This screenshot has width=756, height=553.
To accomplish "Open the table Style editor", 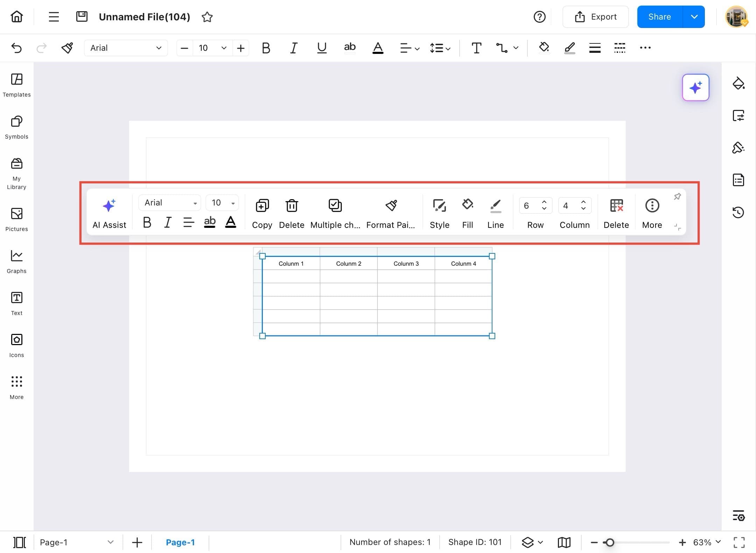I will [439, 212].
